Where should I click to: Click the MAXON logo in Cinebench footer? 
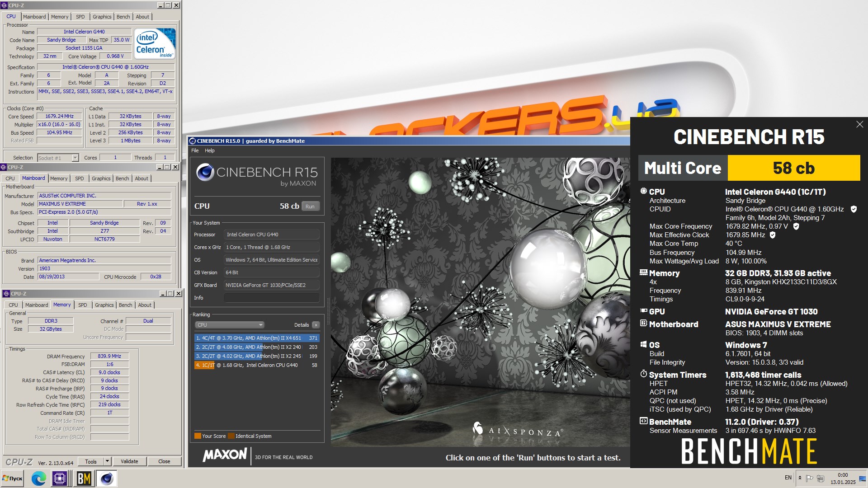tap(225, 455)
